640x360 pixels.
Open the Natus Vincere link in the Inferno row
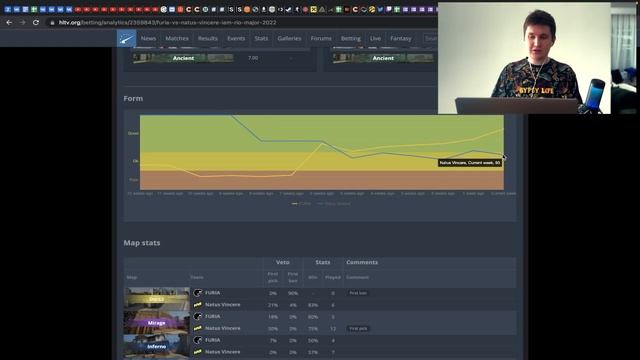222,352
